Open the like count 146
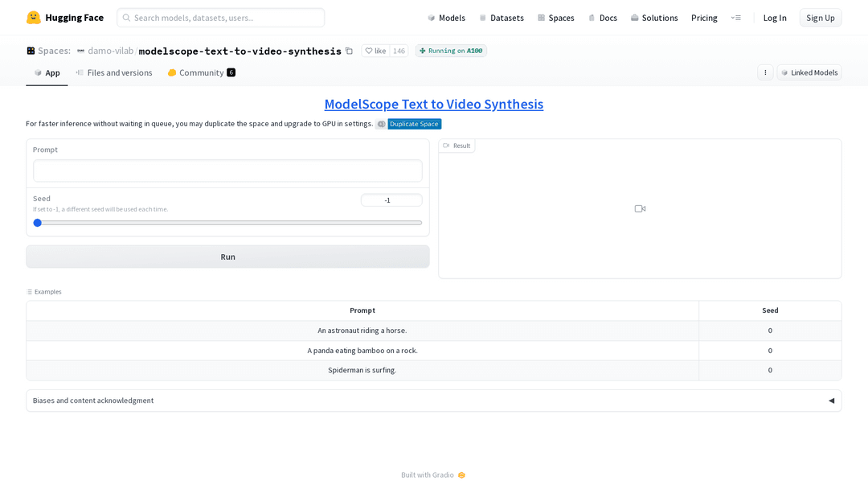Image resolution: width=868 pixels, height=489 pixels. coord(399,51)
